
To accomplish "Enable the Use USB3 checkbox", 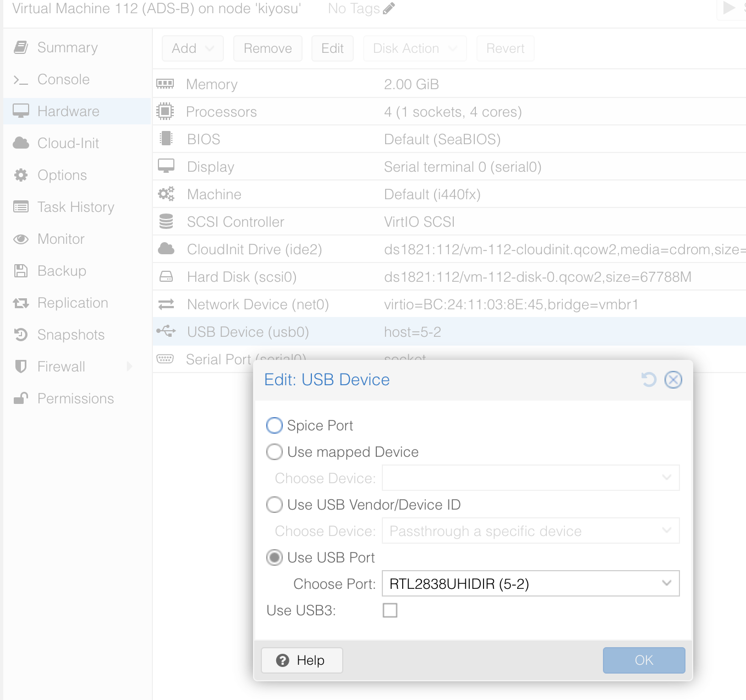I will point(390,610).
